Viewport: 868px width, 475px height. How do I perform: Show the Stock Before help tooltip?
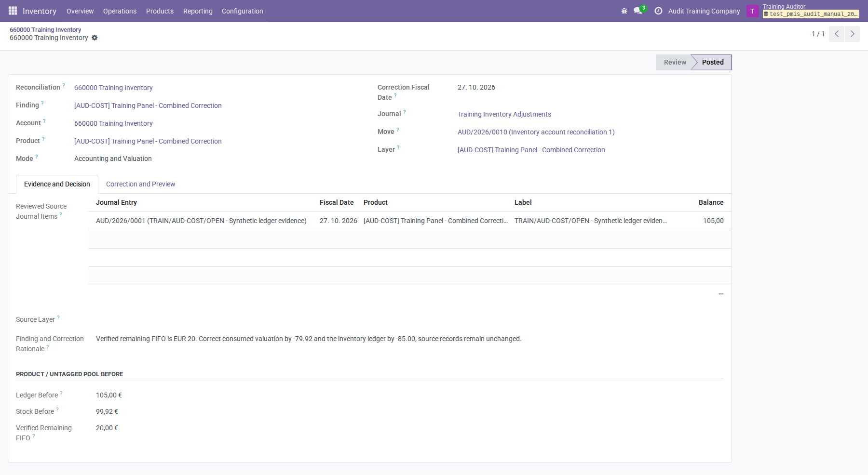(x=57, y=409)
